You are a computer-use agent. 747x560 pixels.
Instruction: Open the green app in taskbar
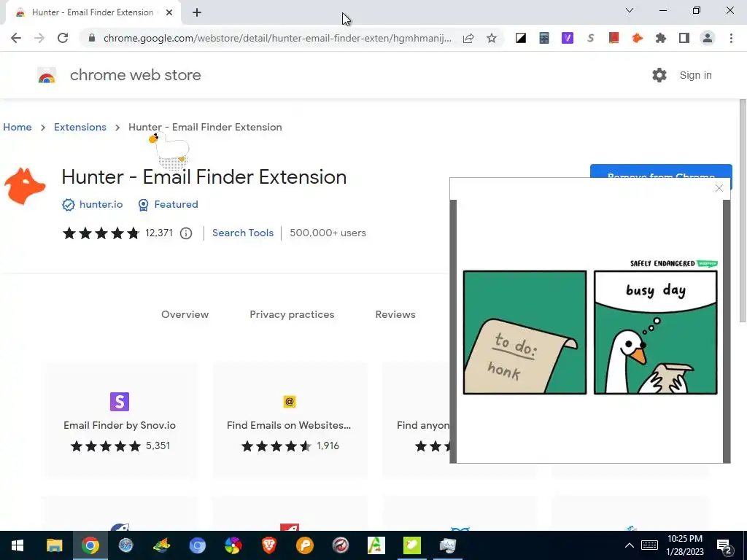[x=411, y=545]
